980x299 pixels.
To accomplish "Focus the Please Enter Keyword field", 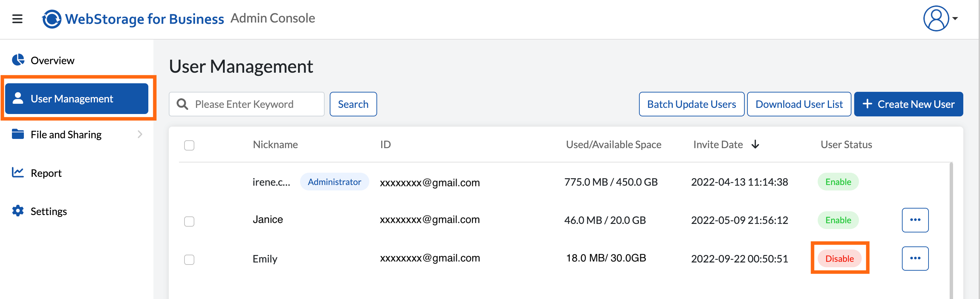I will tap(247, 104).
